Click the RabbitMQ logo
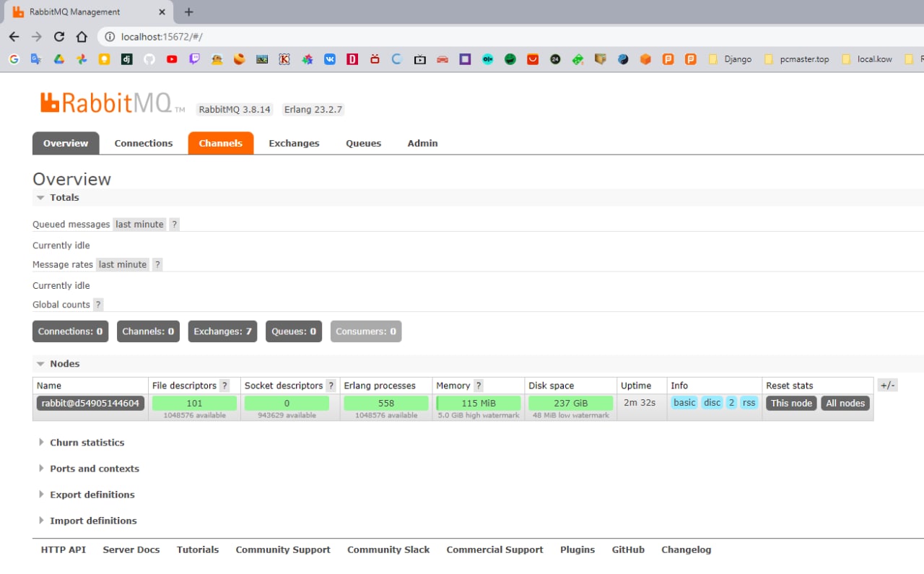The width and height of the screenshot is (924, 574). [112, 103]
